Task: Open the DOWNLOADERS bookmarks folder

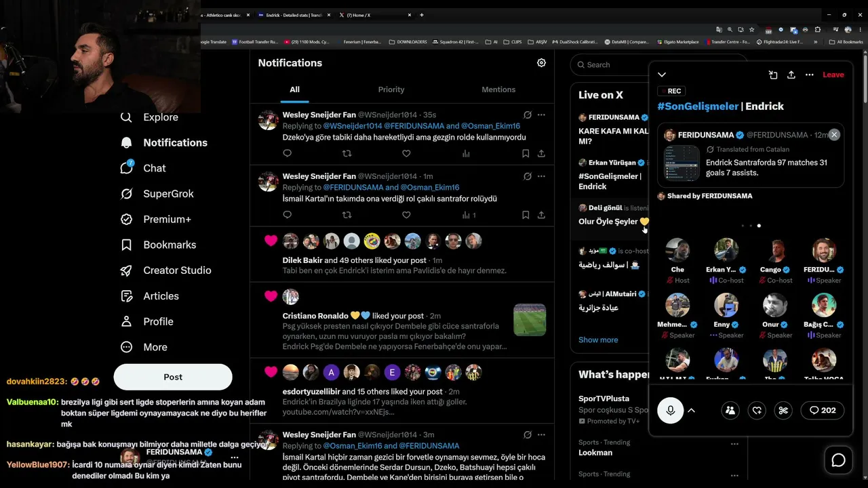Action: point(408,42)
